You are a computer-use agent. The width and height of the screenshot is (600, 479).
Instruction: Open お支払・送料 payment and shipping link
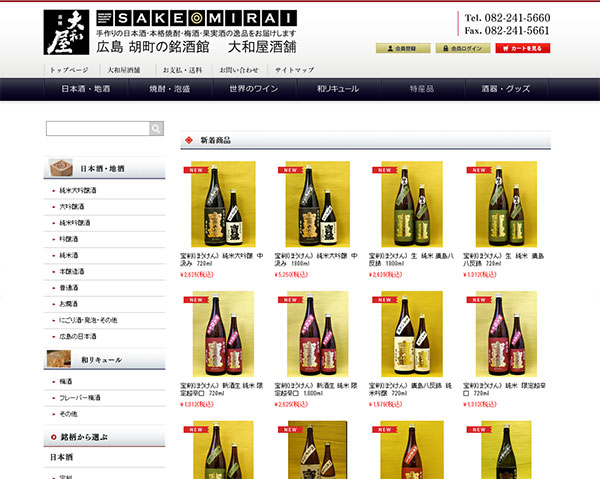(183, 70)
